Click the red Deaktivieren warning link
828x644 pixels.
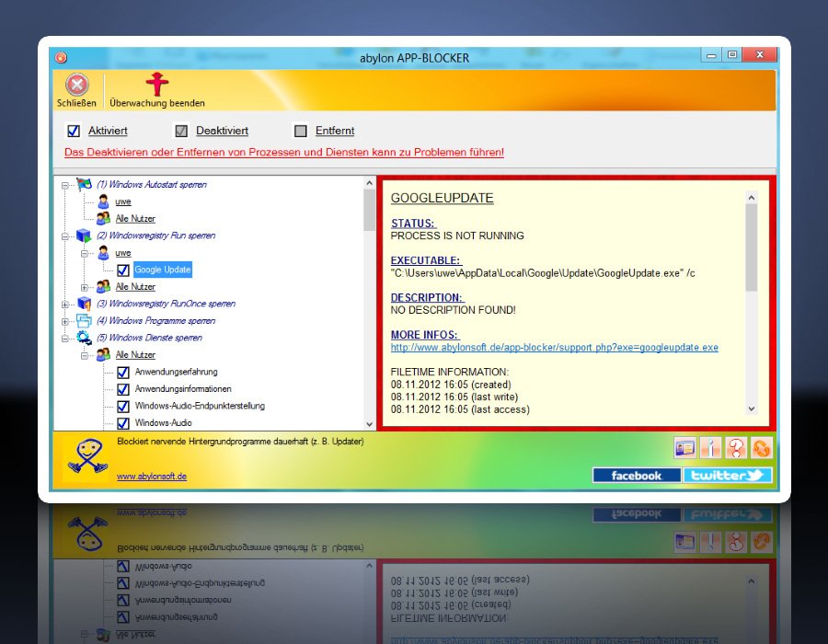(284, 152)
